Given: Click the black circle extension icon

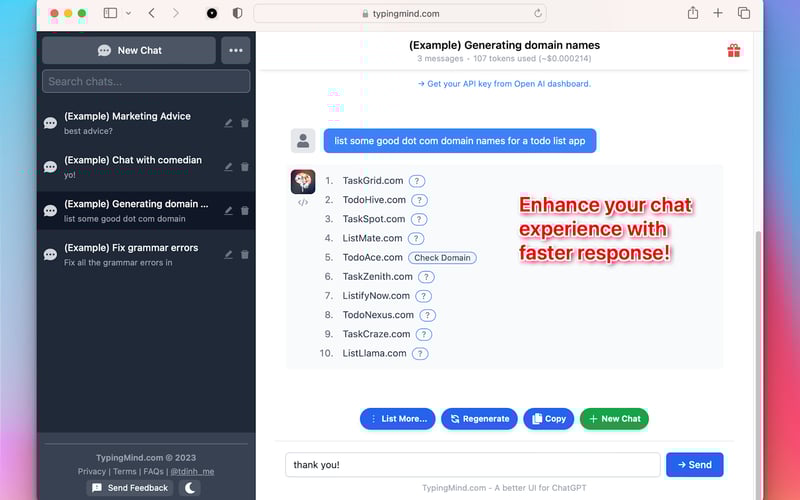Looking at the screenshot, I should tap(212, 13).
